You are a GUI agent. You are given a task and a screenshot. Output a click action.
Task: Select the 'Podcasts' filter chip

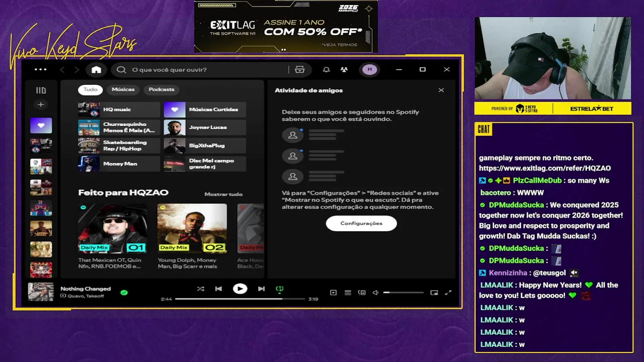(162, 89)
